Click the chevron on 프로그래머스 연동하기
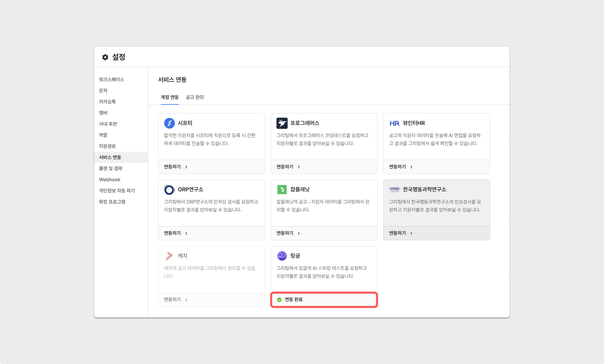The width and height of the screenshot is (604, 364). pyautogui.click(x=299, y=167)
